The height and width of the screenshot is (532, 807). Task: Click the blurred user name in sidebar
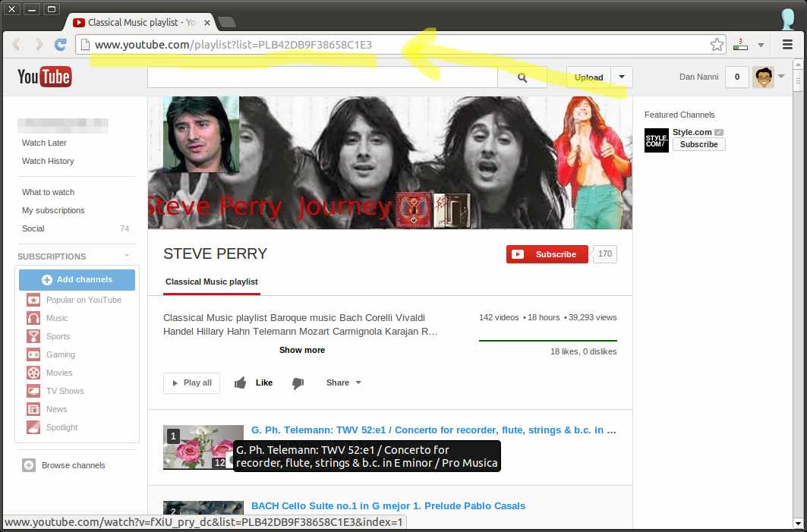tap(63, 125)
